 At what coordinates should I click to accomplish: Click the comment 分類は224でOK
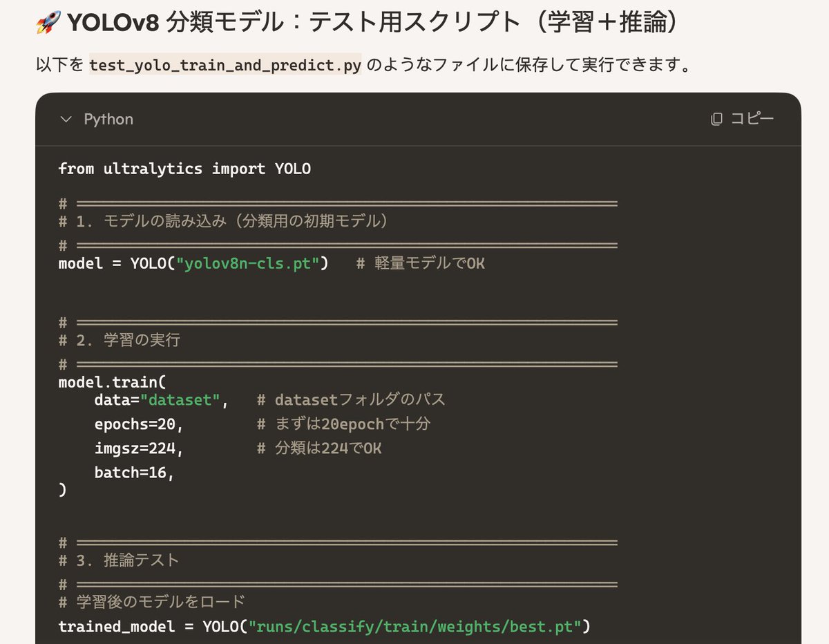318,448
